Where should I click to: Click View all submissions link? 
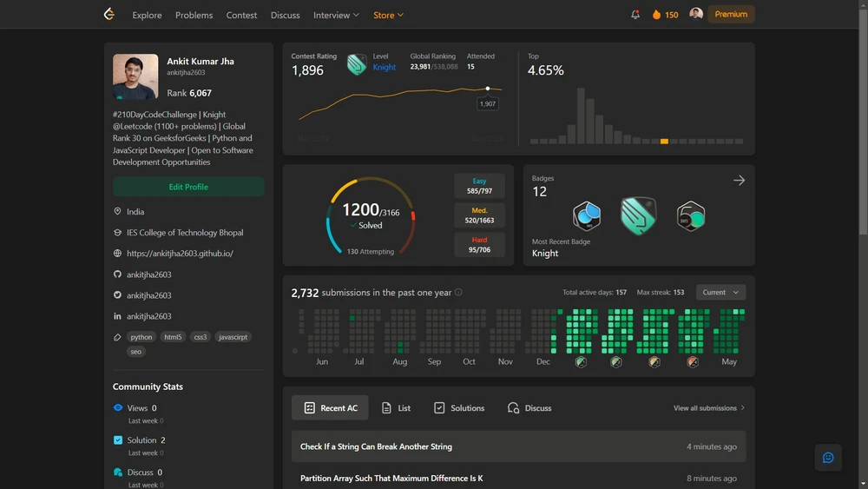pos(708,408)
